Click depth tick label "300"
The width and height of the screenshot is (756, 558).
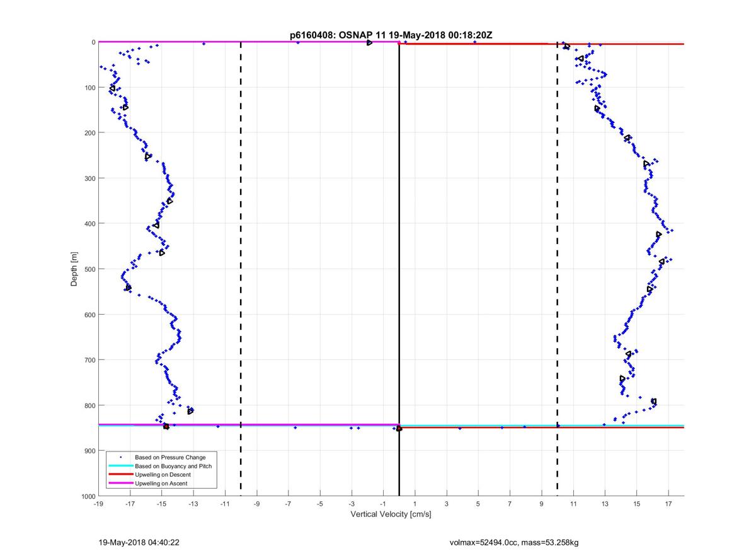pos(90,178)
